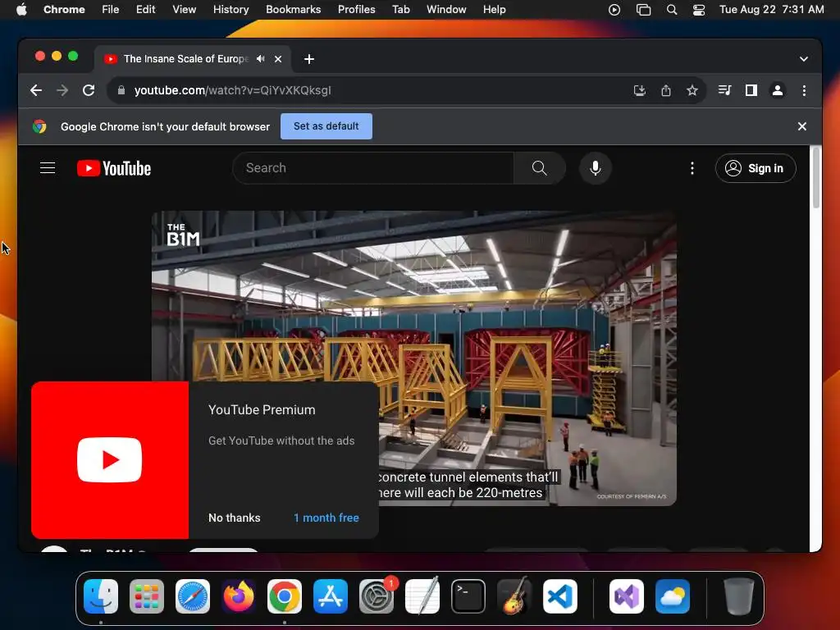Open Terminal from the dock
Viewport: 840px width, 630px height.
coord(468,596)
